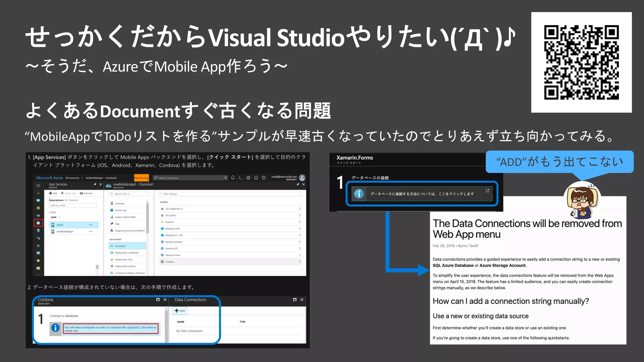Image resolution: width=644 pixels, height=362 pixels.
Task: Expand the iOS (Swift) quickstart row
Action: 231,215
